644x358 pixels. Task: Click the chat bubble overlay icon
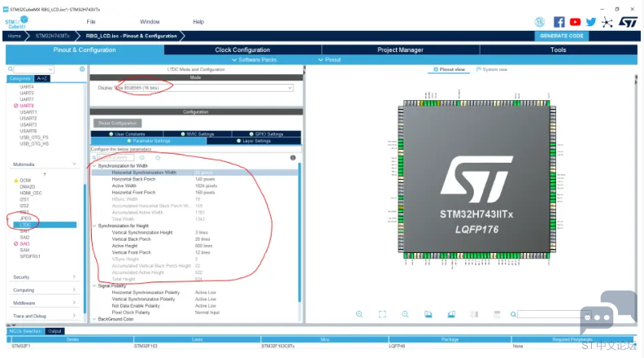click(608, 312)
